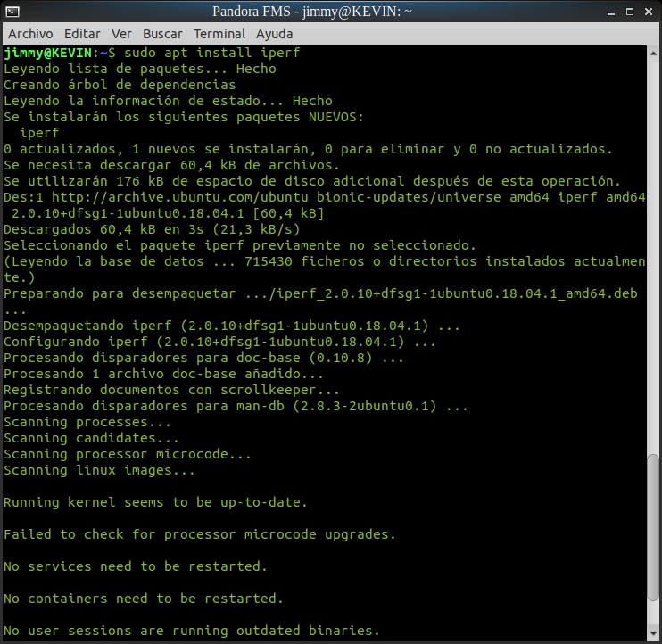Screen dimensions: 662x644
Task: Open the Ayuda help menu
Action: pos(274,34)
